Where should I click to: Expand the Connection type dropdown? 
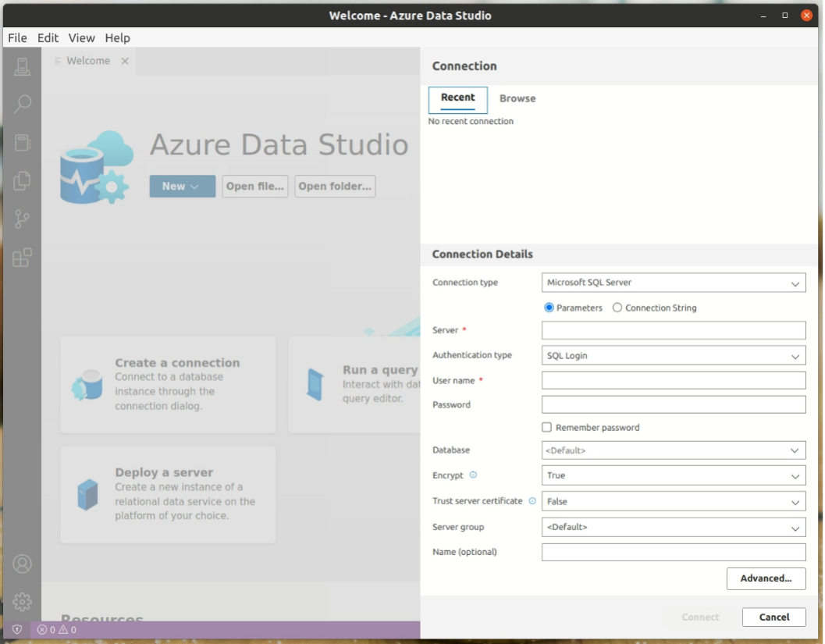coord(673,283)
